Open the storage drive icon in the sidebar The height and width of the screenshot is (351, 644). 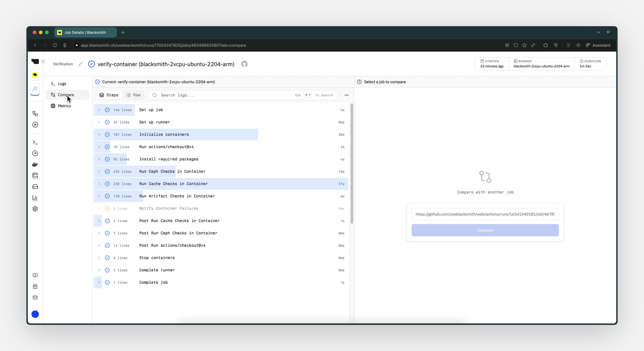[x=35, y=187]
